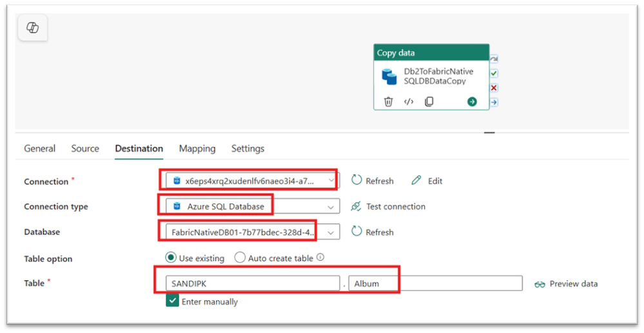
Task: Open the Settings tab
Action: tap(248, 149)
